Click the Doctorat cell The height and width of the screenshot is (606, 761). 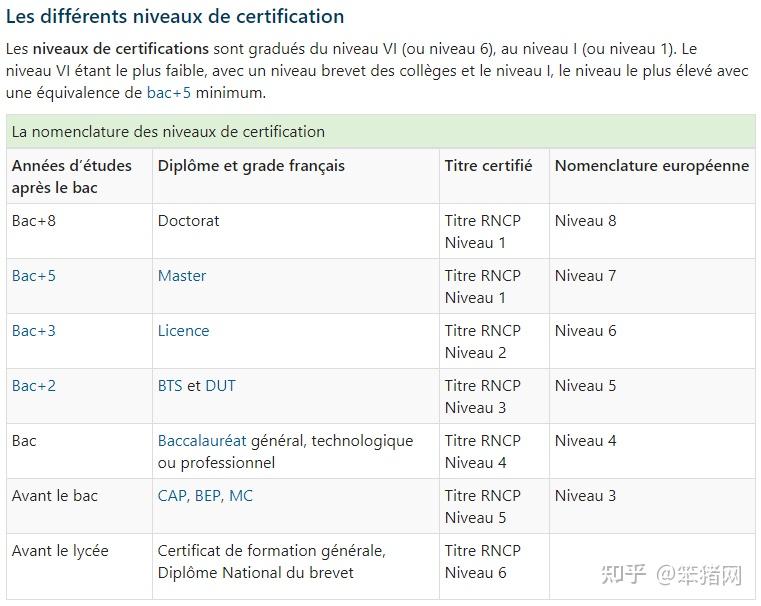188,221
